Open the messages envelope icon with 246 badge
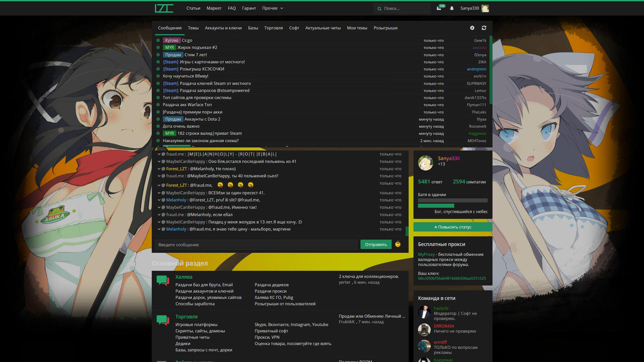 [x=439, y=8]
